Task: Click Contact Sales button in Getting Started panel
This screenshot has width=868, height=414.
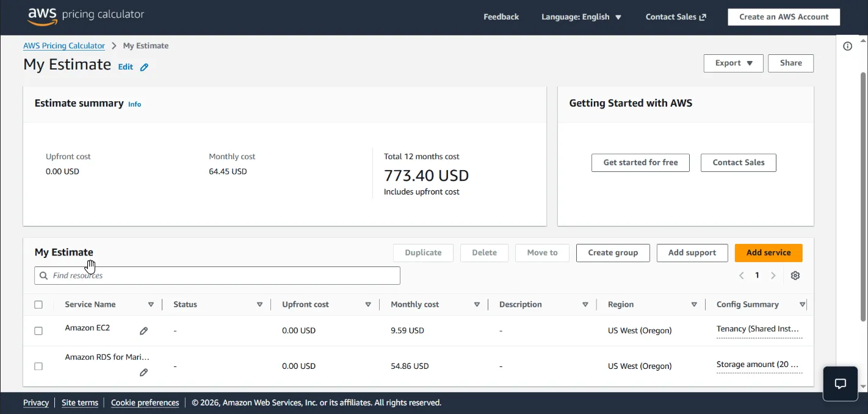Action: pyautogui.click(x=738, y=163)
